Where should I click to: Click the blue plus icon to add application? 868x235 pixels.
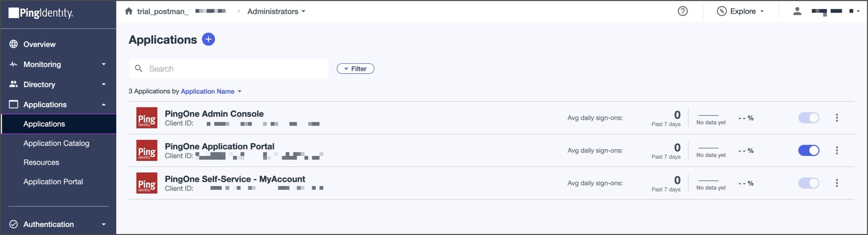pyautogui.click(x=208, y=39)
